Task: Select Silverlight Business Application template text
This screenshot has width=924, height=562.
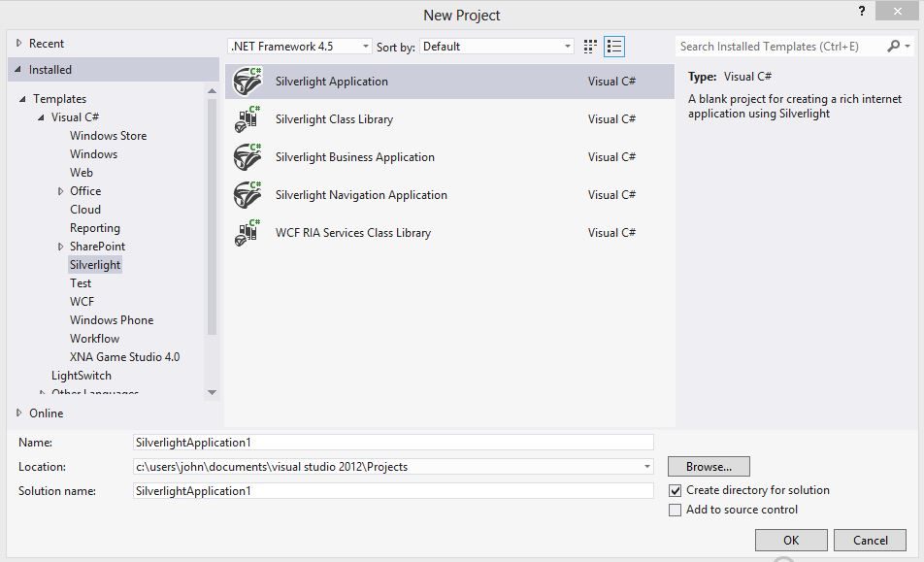Action: click(x=355, y=156)
